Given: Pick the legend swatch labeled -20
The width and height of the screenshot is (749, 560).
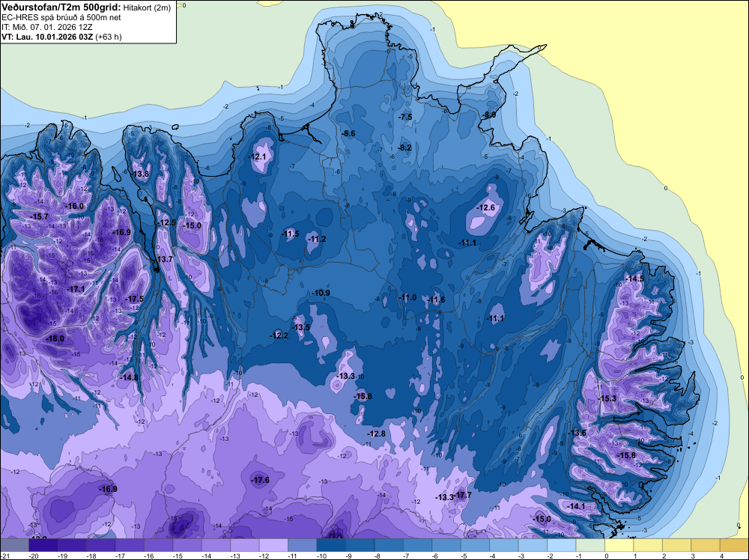Looking at the screenshot, I should [x=43, y=545].
